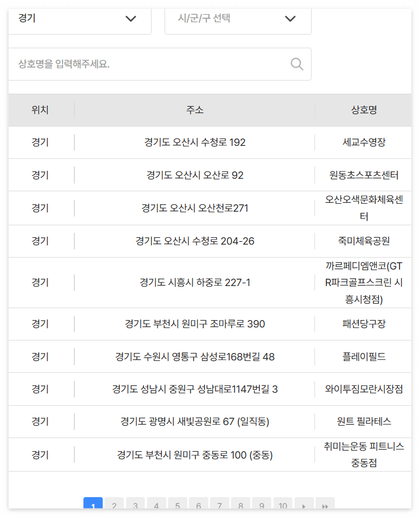
Task: Go to page 5
Action: pos(177,505)
